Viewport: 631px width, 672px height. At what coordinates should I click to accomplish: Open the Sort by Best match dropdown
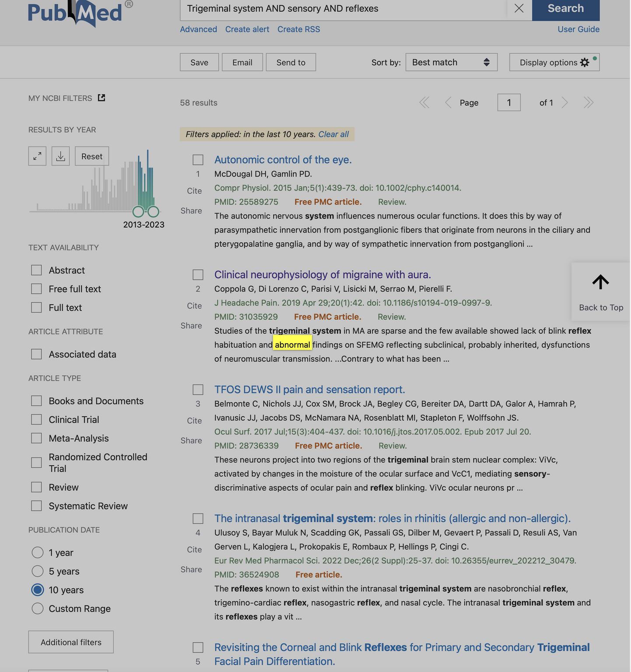[451, 62]
